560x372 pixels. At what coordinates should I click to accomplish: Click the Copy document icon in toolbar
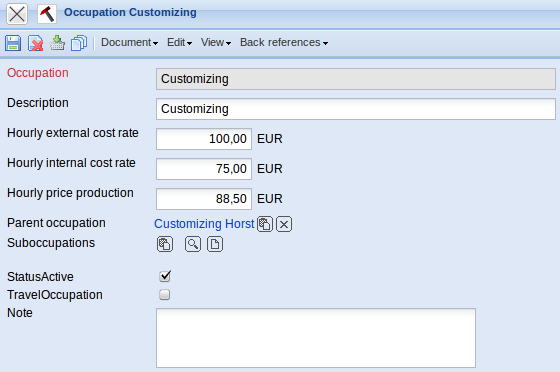coord(79,43)
